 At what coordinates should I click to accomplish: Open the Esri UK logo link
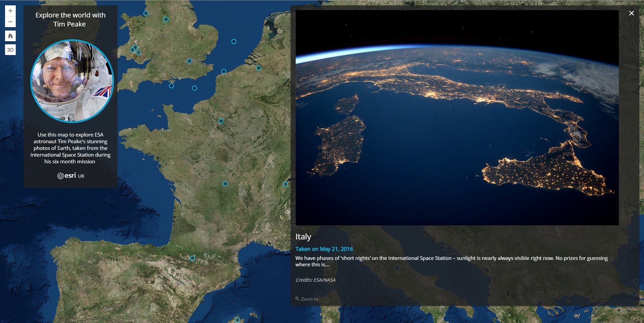tap(71, 175)
